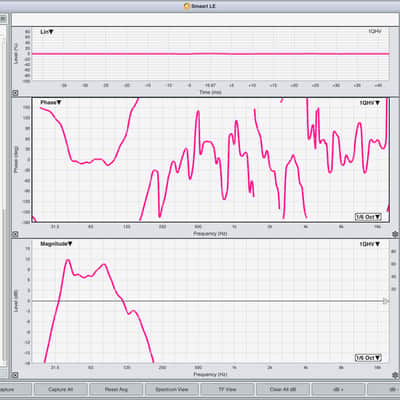Screen dimensions: 400x400
Task: Open the 1/6 Oct smoothing dropdown on magnitude plot
Action: pos(368,358)
